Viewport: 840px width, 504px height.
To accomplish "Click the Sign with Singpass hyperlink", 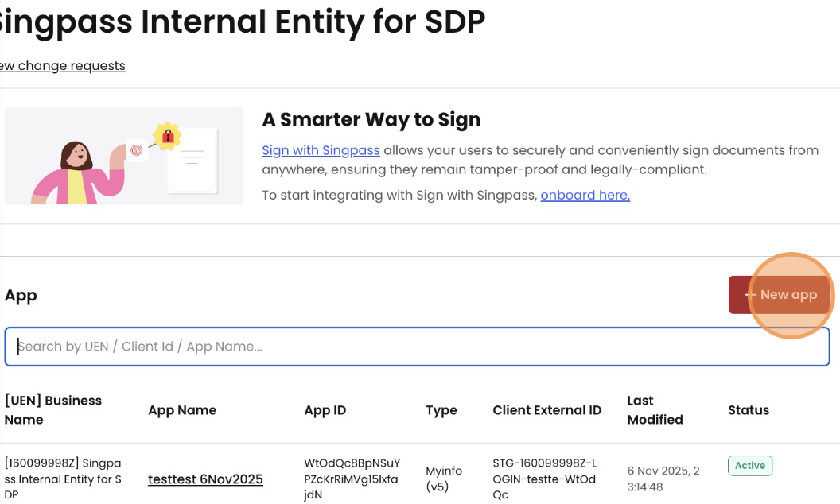I will (x=321, y=149).
